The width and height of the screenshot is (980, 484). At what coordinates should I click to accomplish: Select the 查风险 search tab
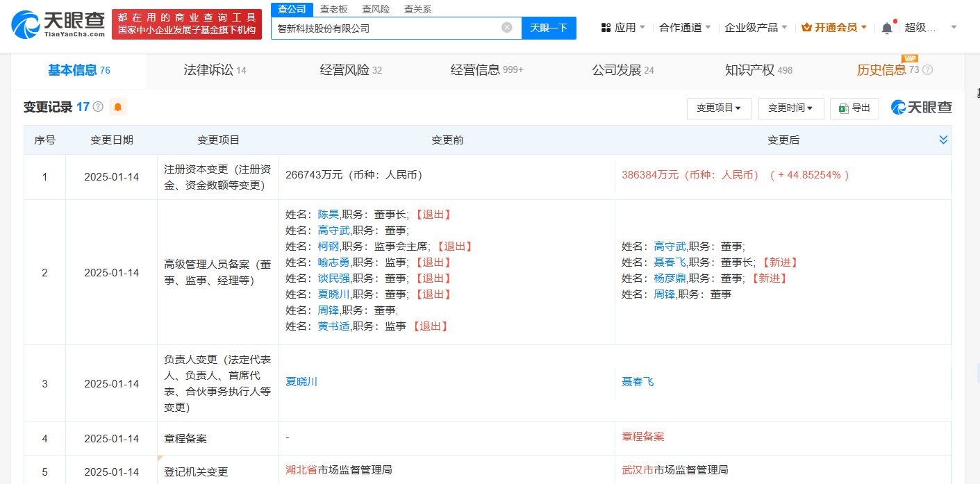[x=376, y=9]
